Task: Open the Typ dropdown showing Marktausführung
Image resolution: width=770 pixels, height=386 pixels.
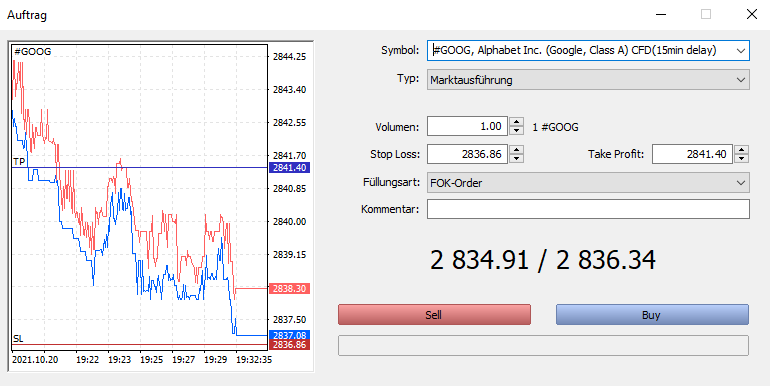Action: click(741, 80)
